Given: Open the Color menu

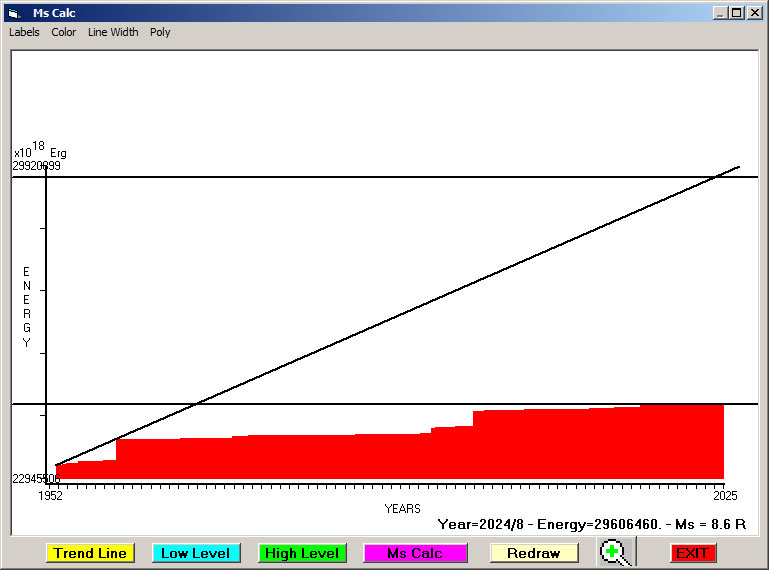Looking at the screenshot, I should 64,32.
